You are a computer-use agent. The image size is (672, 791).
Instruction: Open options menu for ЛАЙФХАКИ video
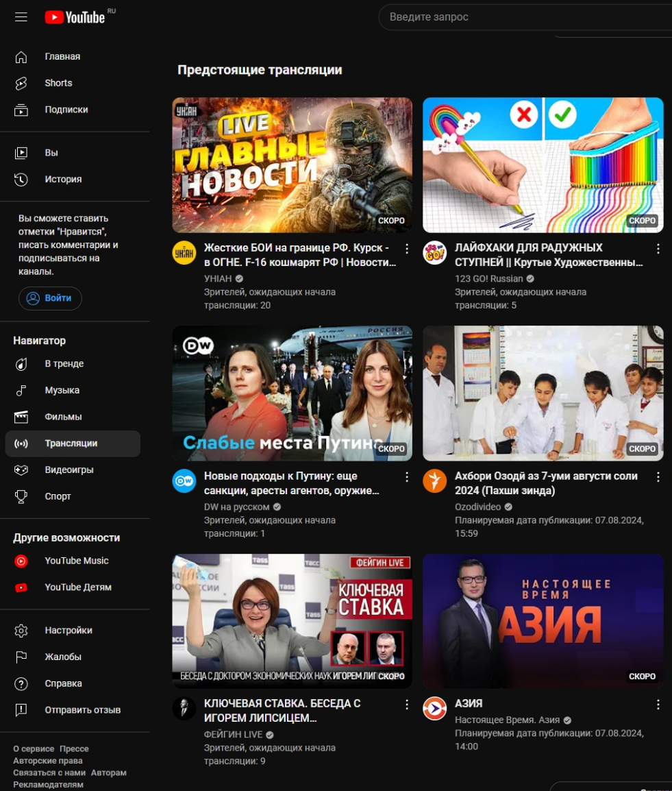point(658,249)
